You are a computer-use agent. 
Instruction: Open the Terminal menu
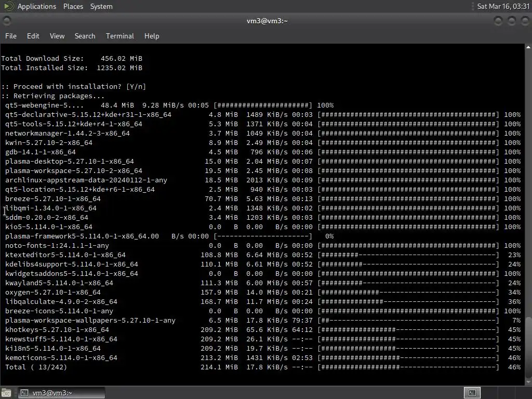coord(120,36)
